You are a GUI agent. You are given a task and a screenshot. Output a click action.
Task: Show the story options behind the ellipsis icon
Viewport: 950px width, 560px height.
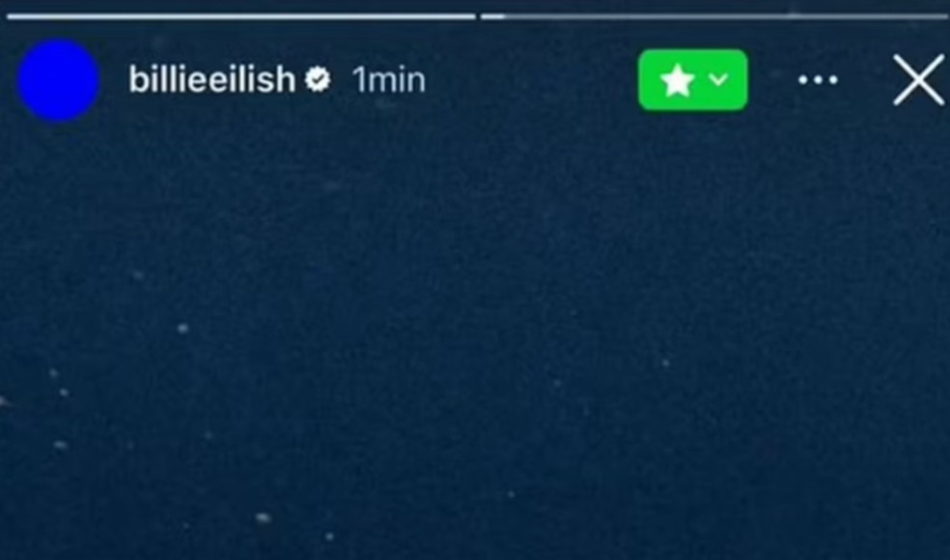click(818, 80)
